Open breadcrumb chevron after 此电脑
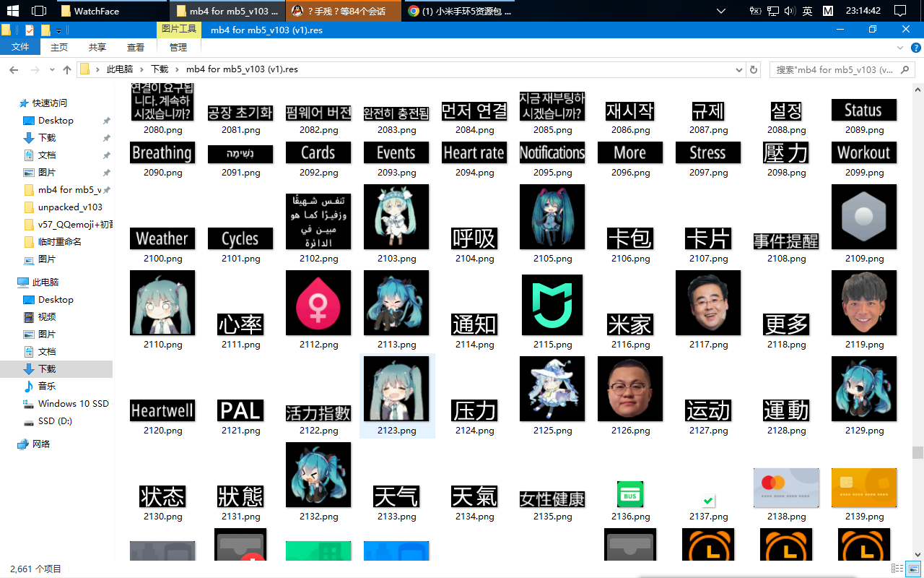The height and width of the screenshot is (578, 924). point(141,70)
